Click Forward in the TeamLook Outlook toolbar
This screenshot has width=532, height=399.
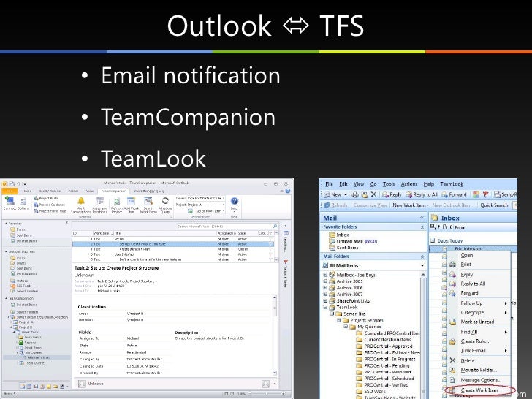[x=454, y=194]
